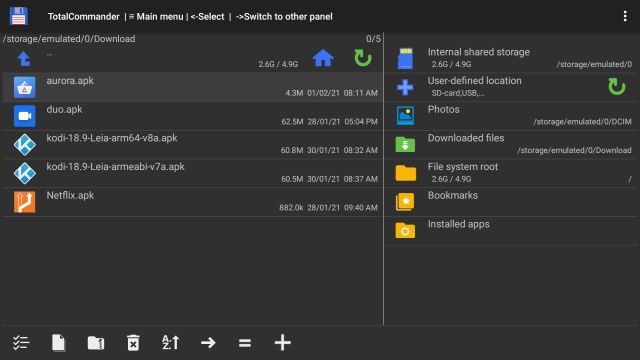Refresh the Download folder in left panel
The height and width of the screenshot is (360, 640).
tap(362, 58)
